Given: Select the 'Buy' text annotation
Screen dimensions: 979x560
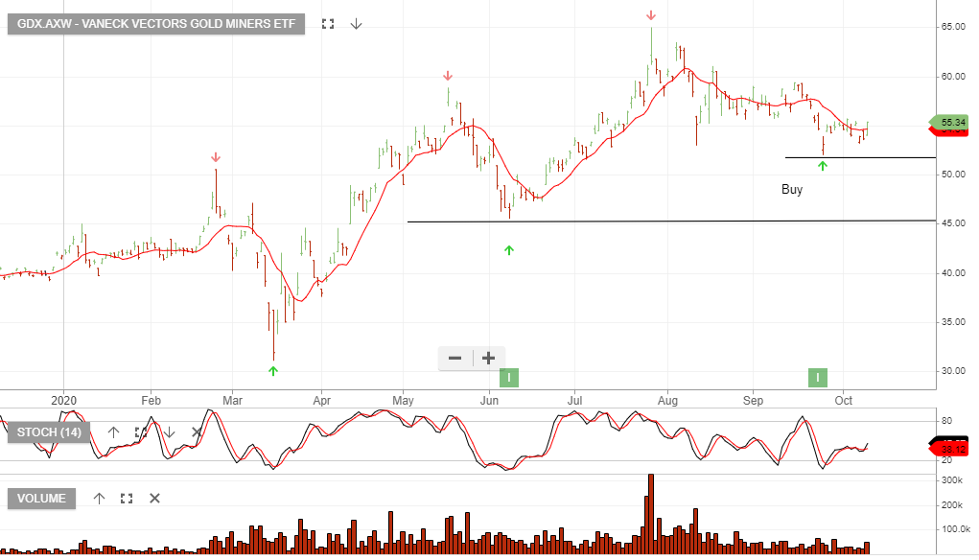Looking at the screenshot, I should click(x=792, y=189).
